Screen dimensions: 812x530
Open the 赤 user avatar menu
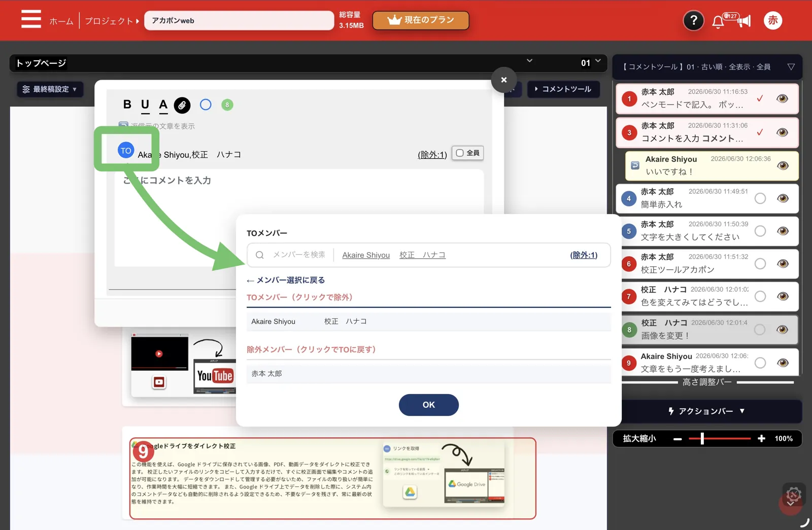[772, 20]
